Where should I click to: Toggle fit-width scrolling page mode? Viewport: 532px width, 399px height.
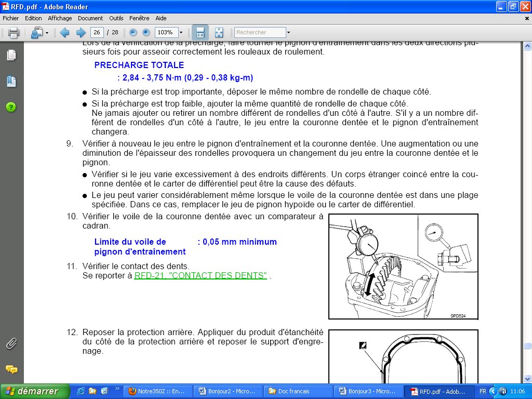coord(200,33)
